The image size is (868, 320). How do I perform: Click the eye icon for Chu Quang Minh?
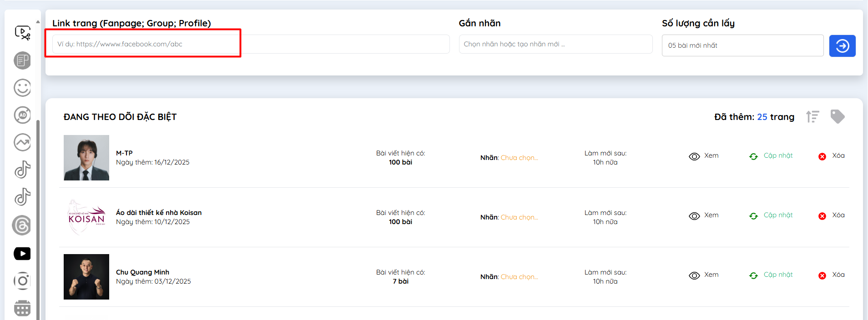coord(694,275)
